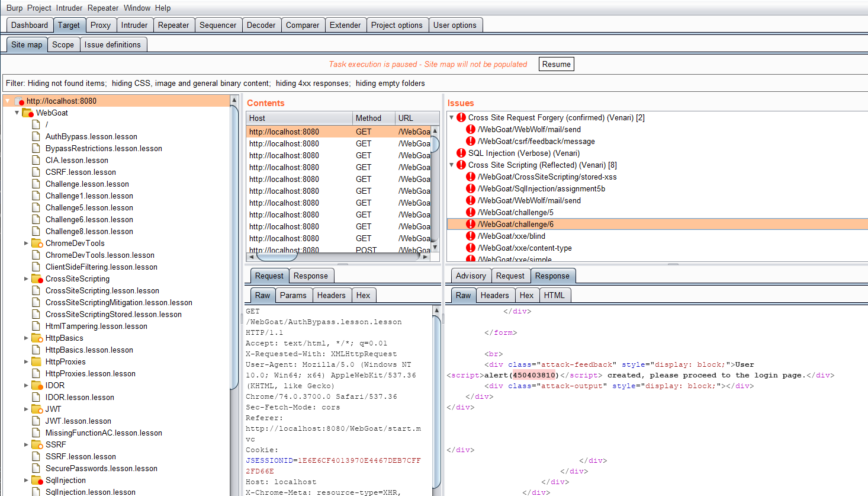Expand the HttpBasics folder node
The width and height of the screenshot is (868, 496).
[26, 338]
